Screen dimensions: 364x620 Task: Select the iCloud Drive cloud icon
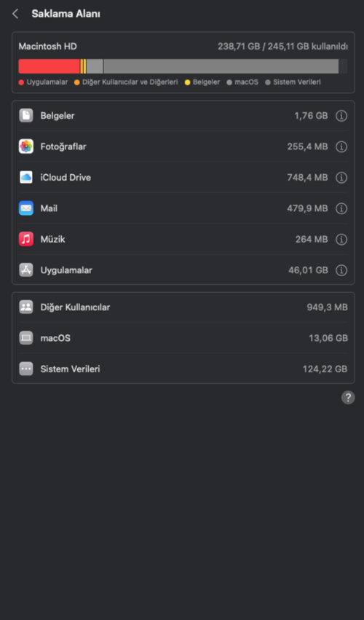[x=26, y=177]
